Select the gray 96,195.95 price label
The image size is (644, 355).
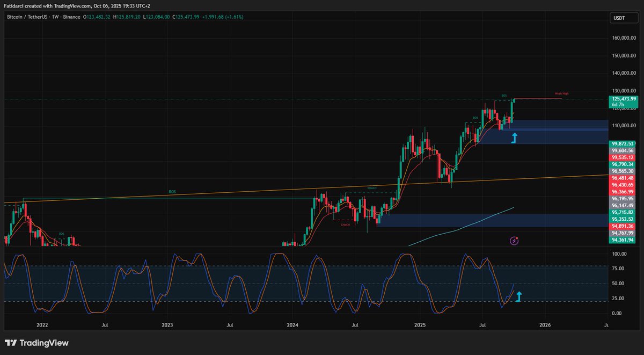click(623, 199)
